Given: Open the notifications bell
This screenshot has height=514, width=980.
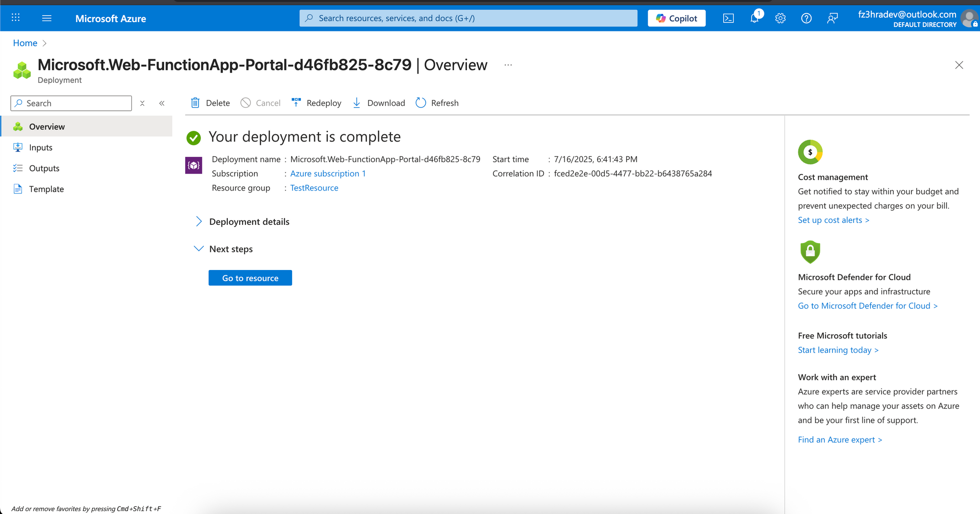Looking at the screenshot, I should click(755, 18).
